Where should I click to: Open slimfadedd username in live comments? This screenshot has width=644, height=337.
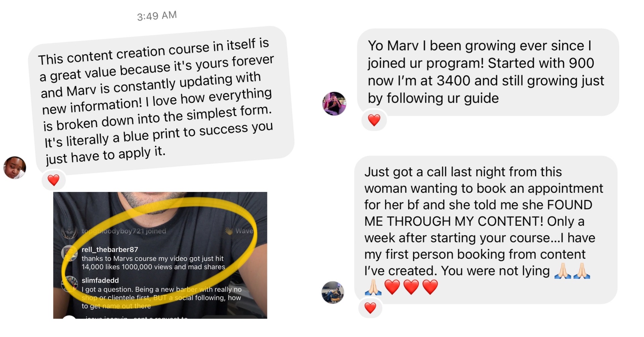coord(100,280)
